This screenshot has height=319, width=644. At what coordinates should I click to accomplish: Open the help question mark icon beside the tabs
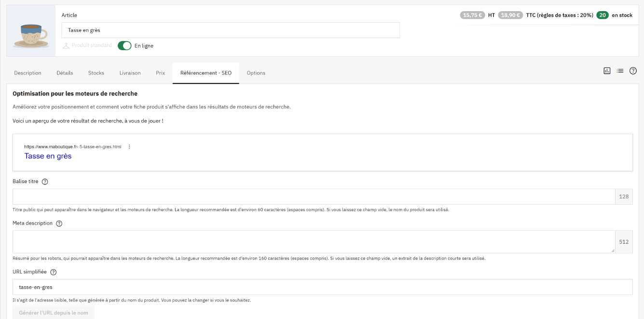633,71
